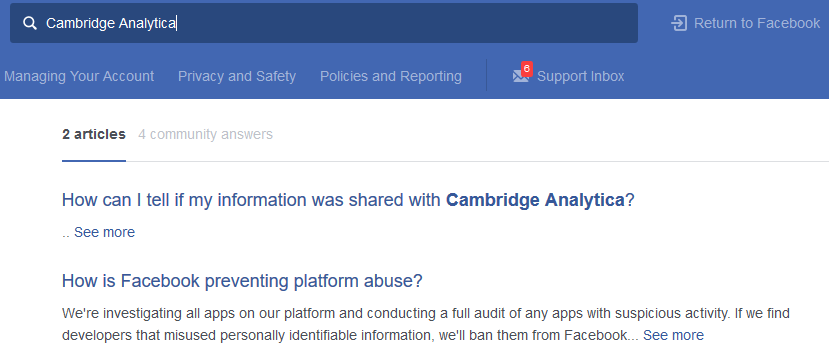Click the Support Inbox label
Image resolution: width=829 pixels, height=363 pixels.
[581, 76]
